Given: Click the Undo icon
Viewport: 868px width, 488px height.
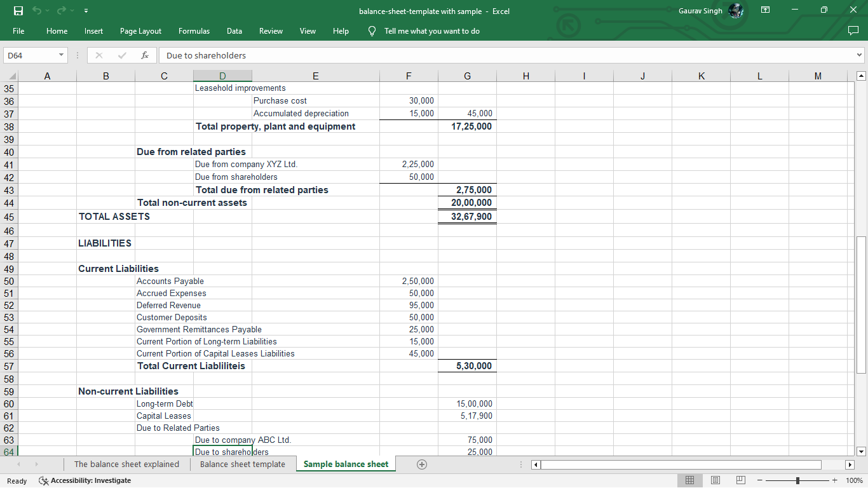Looking at the screenshot, I should [37, 10].
